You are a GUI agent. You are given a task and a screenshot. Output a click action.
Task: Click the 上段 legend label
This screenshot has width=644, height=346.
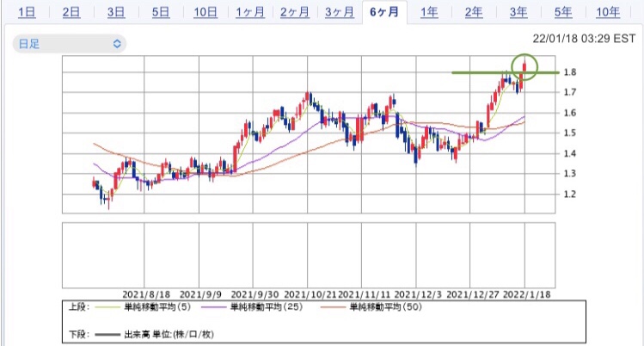[x=79, y=307]
